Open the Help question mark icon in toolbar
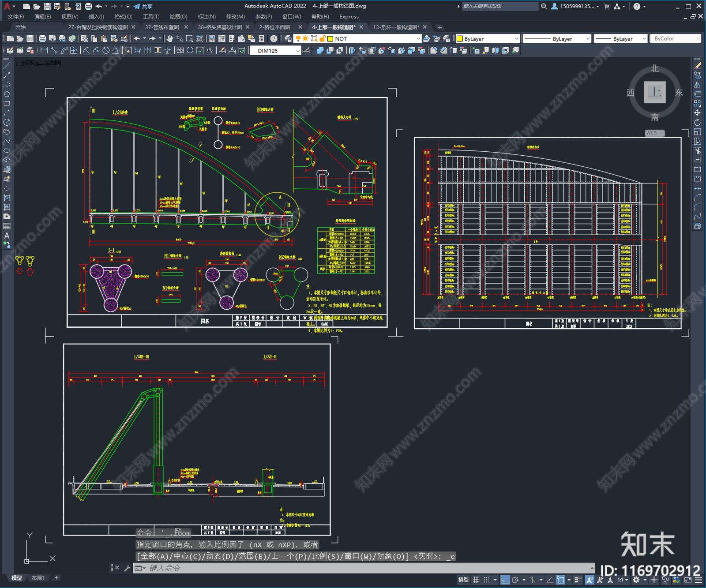The height and width of the screenshot is (588, 706). (x=274, y=39)
